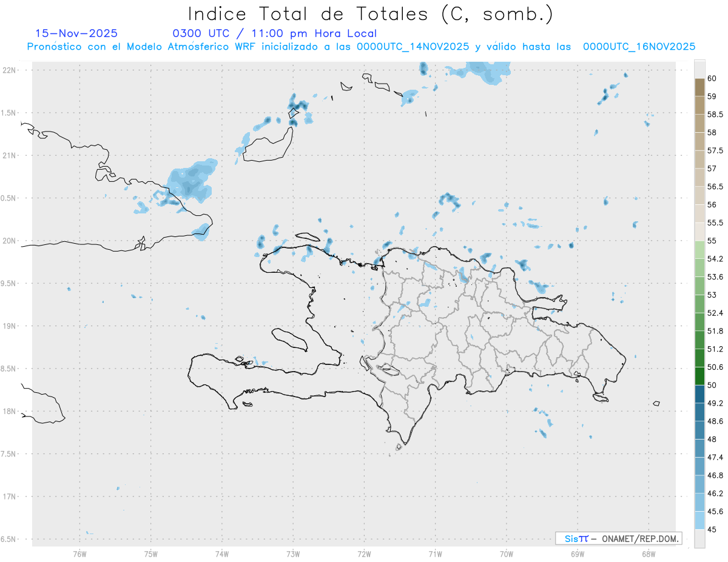
Task: Click the "60" colorbar value
Action: [x=712, y=78]
